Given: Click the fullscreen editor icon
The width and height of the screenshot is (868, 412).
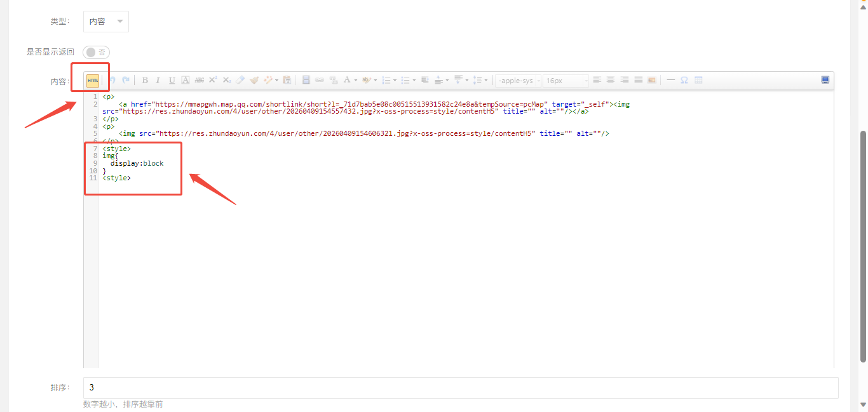Looking at the screenshot, I should (x=825, y=80).
